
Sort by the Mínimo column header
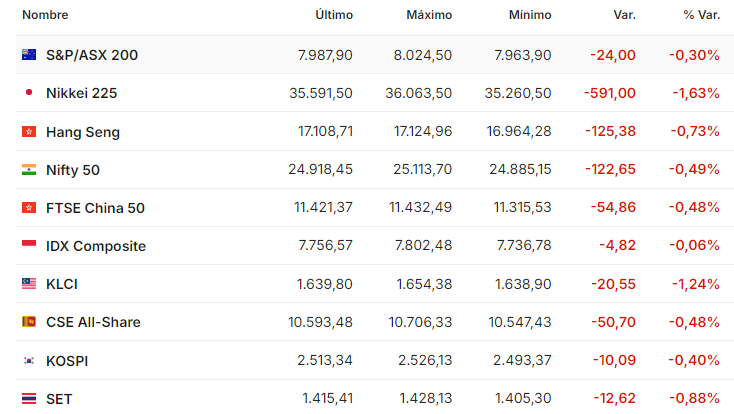click(530, 15)
